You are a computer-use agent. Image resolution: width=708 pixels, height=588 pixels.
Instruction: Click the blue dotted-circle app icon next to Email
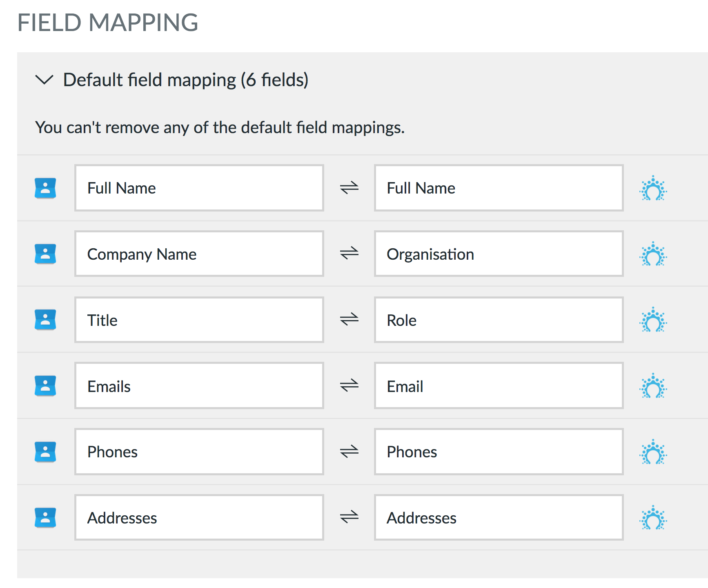(653, 386)
